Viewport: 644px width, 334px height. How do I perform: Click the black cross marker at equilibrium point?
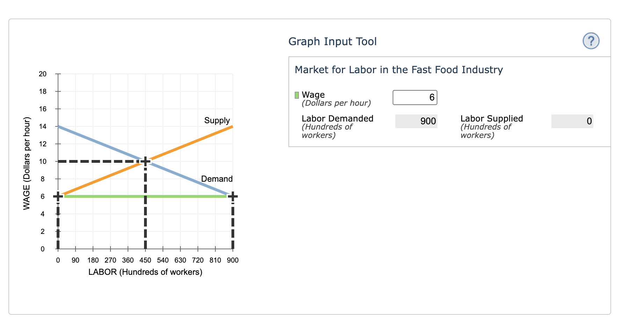145,161
